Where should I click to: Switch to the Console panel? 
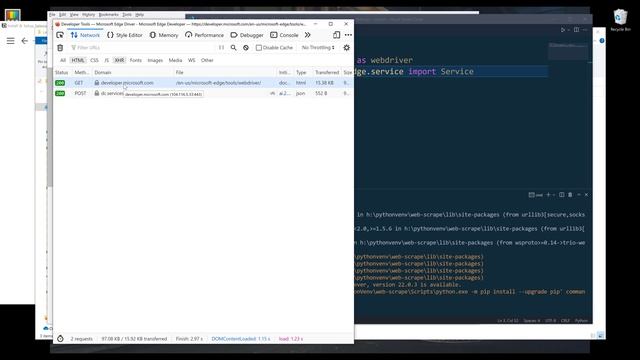[284, 35]
